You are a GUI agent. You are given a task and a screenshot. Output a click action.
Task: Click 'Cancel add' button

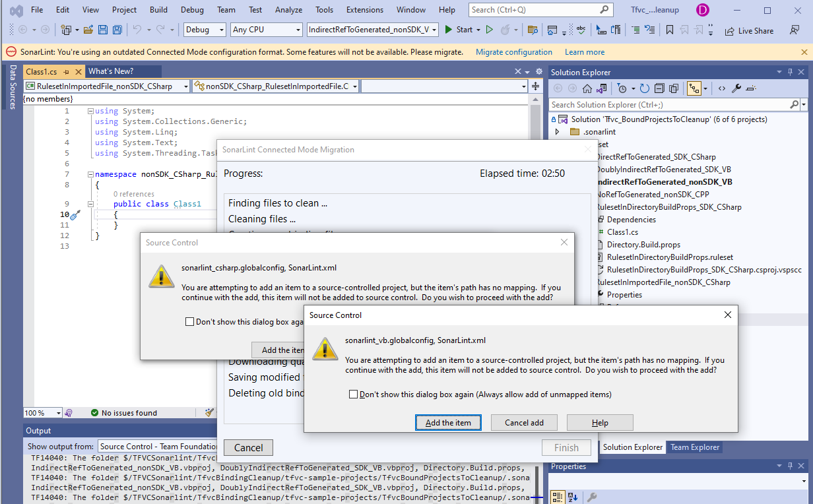(524, 422)
